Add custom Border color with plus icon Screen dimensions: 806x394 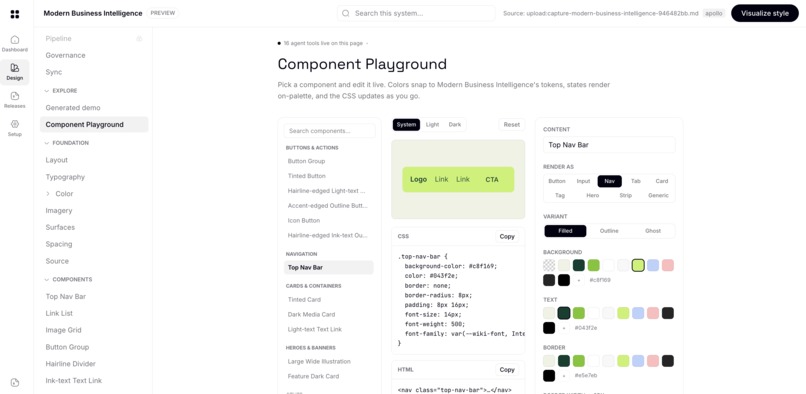564,375
